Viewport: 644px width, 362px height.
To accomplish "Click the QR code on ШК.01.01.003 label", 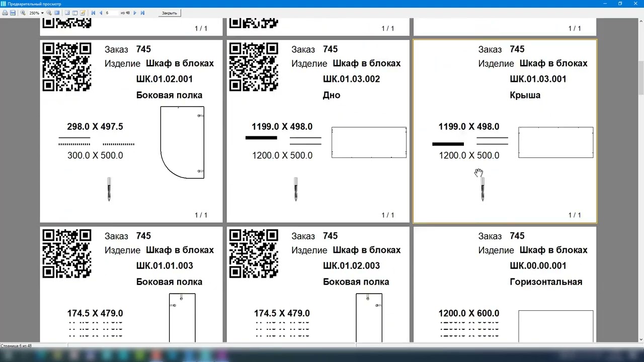I will point(67,253).
